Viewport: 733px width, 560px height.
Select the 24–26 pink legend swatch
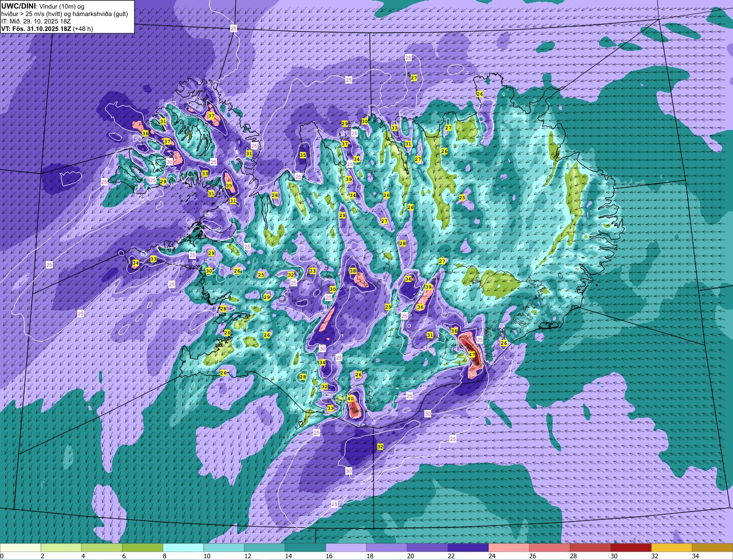point(509,547)
